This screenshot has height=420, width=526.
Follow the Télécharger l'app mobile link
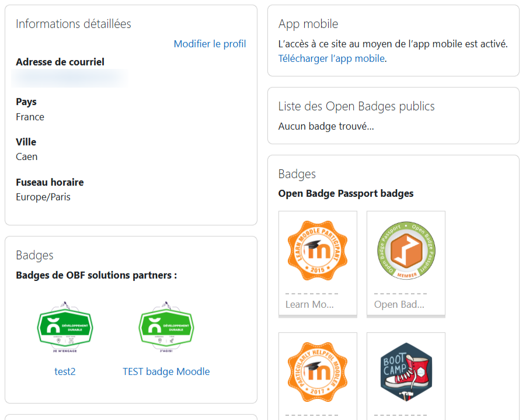pos(331,58)
